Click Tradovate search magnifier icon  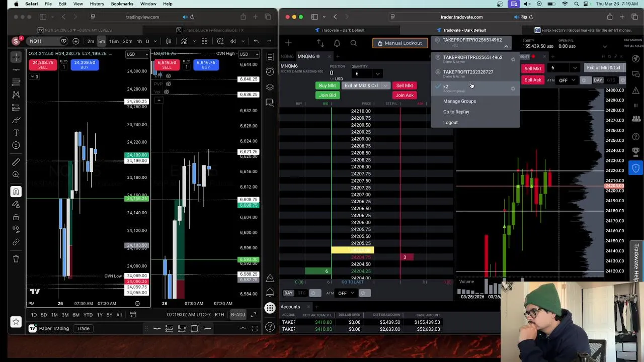pos(354,43)
